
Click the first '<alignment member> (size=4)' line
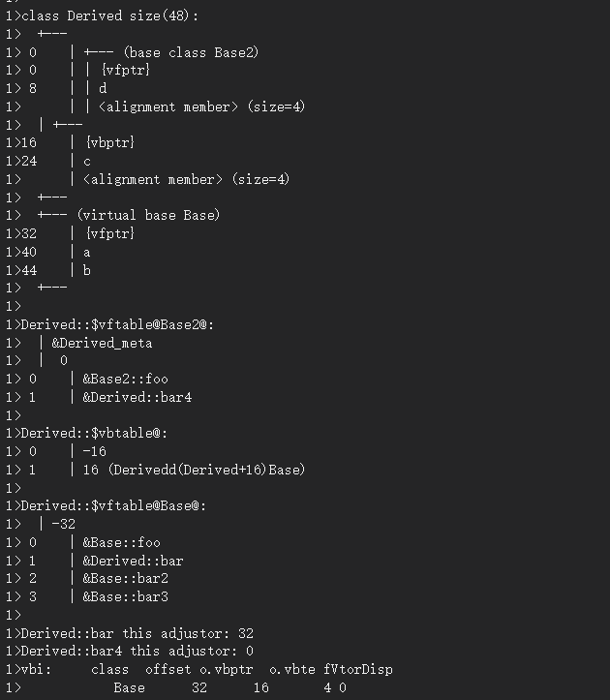click(201, 107)
